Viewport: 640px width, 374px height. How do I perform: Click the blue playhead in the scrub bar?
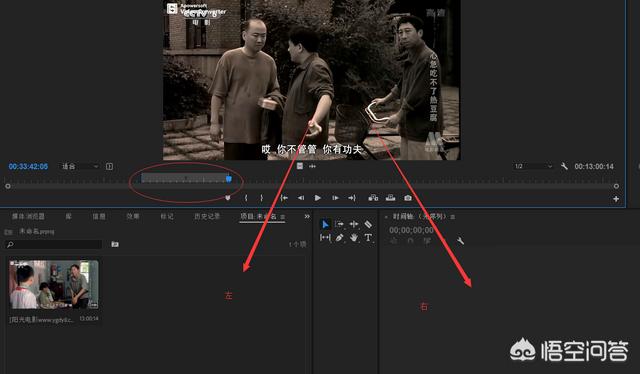pos(229,179)
